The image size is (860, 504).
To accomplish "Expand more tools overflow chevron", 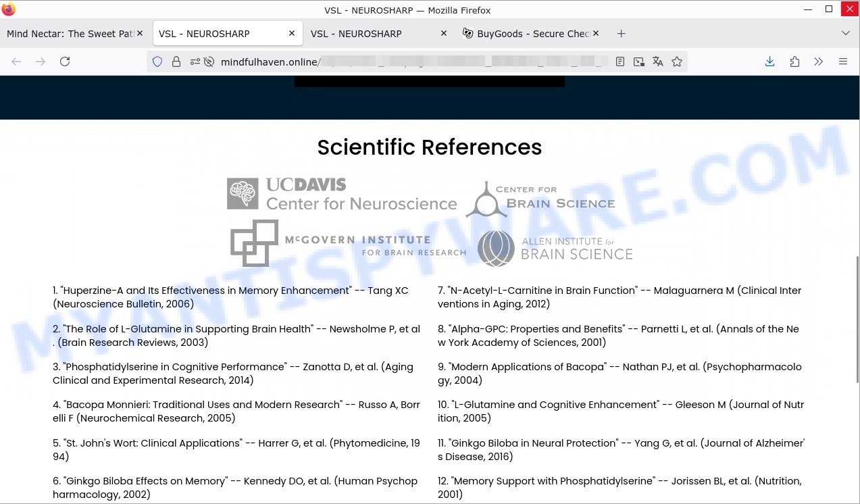I will click(x=819, y=61).
